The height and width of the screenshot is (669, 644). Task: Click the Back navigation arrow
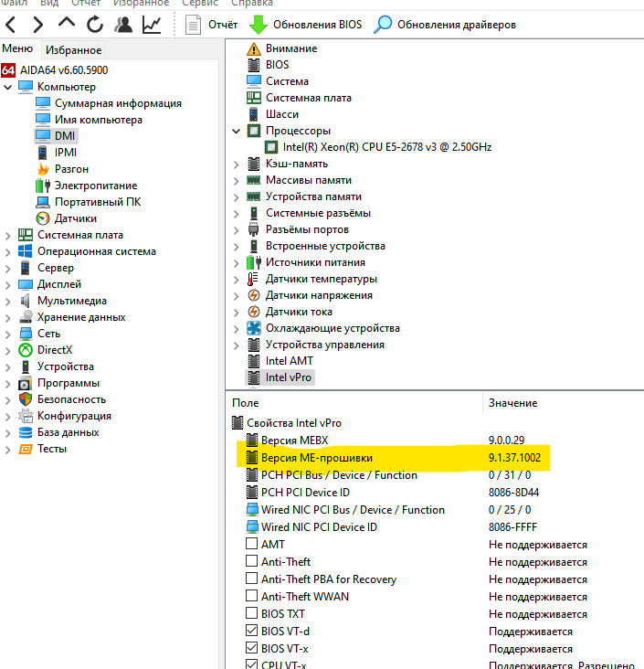[11, 25]
